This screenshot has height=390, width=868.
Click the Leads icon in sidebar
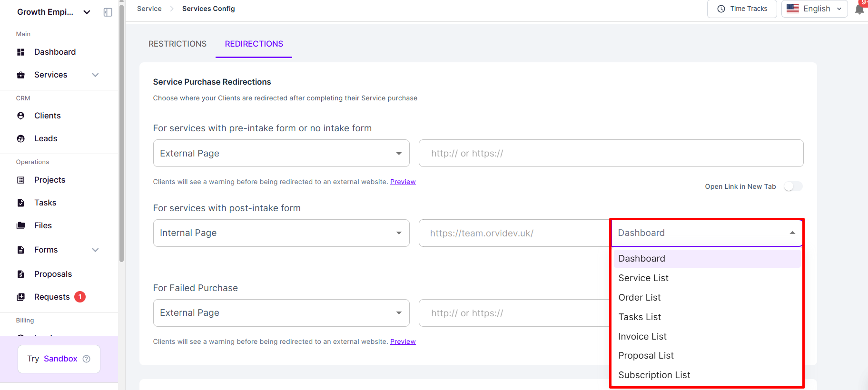coord(20,138)
